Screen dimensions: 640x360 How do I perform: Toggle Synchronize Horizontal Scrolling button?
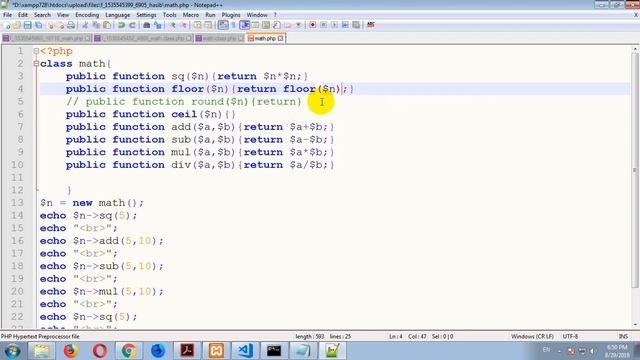pyautogui.click(x=208, y=25)
